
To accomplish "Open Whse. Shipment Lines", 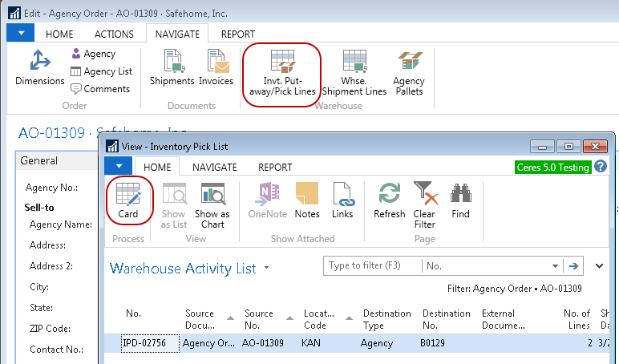I will (x=354, y=73).
